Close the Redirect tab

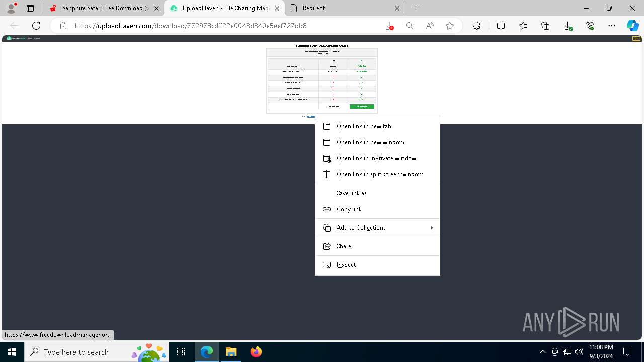pyautogui.click(x=397, y=8)
